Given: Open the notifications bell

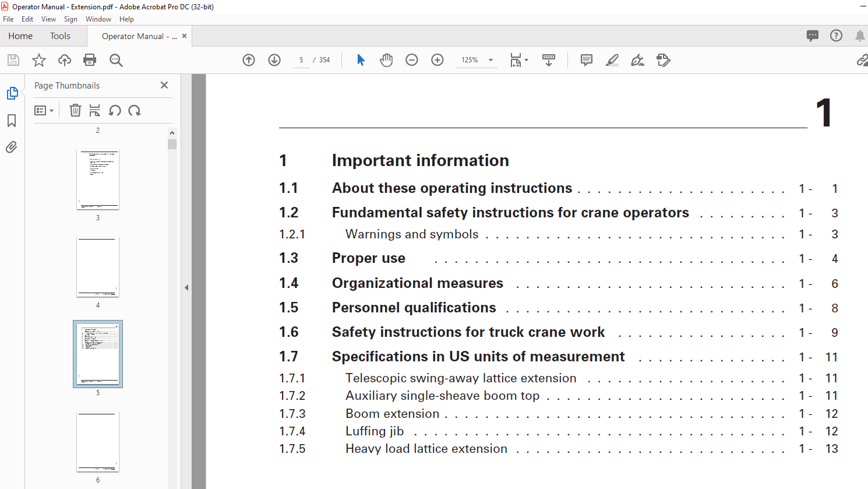Looking at the screenshot, I should tap(860, 36).
